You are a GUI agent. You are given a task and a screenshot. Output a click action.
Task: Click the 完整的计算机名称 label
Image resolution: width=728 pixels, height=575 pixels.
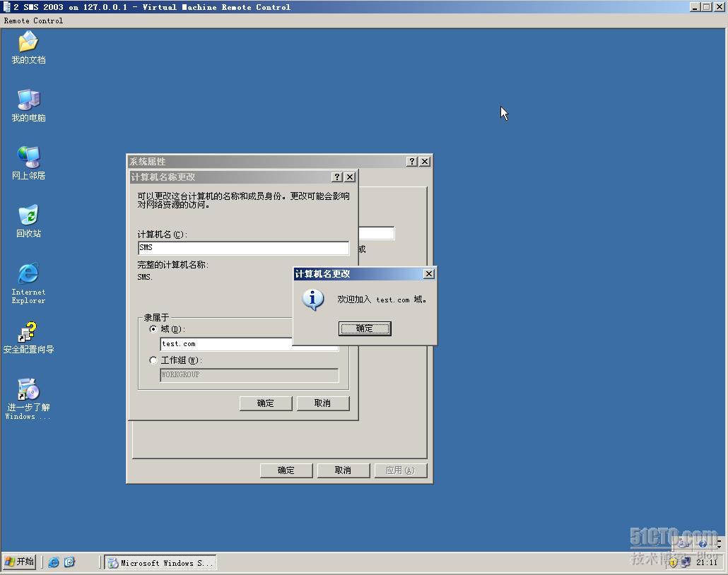pos(172,265)
